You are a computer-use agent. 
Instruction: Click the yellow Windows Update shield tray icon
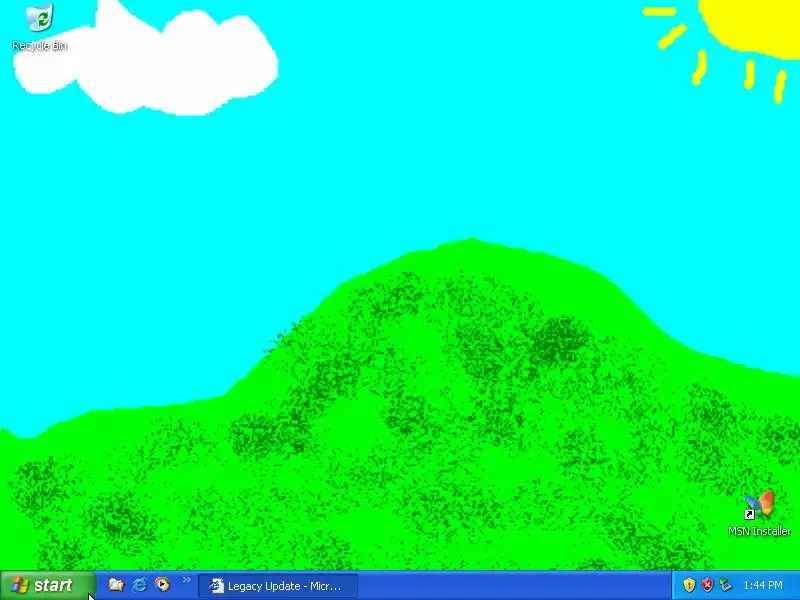689,585
